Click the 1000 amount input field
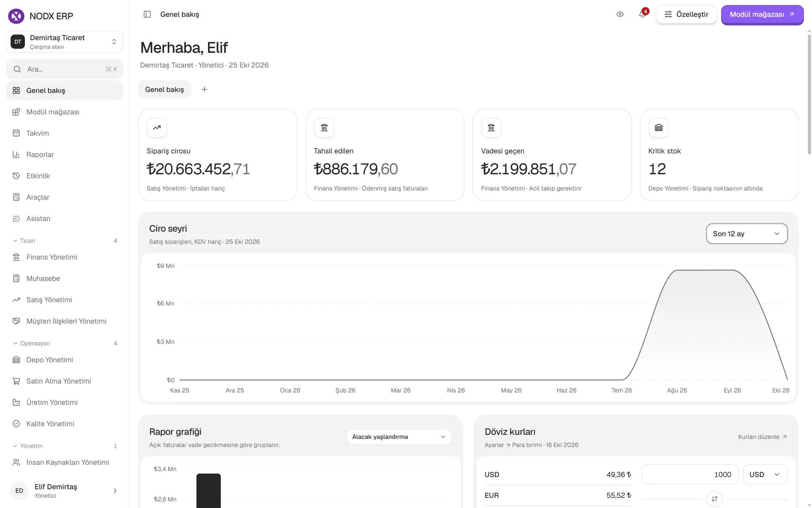Viewport: 812px width, 508px height. [x=690, y=475]
